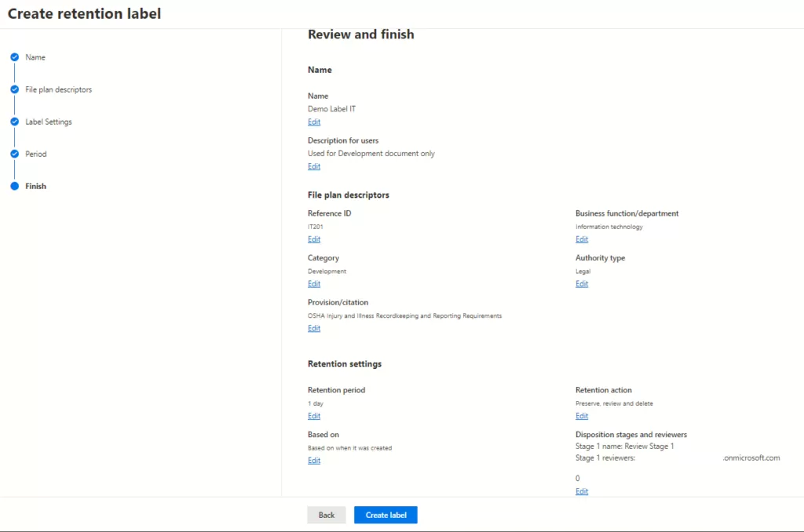
Task: Edit the Authority type Legal
Action: click(582, 284)
